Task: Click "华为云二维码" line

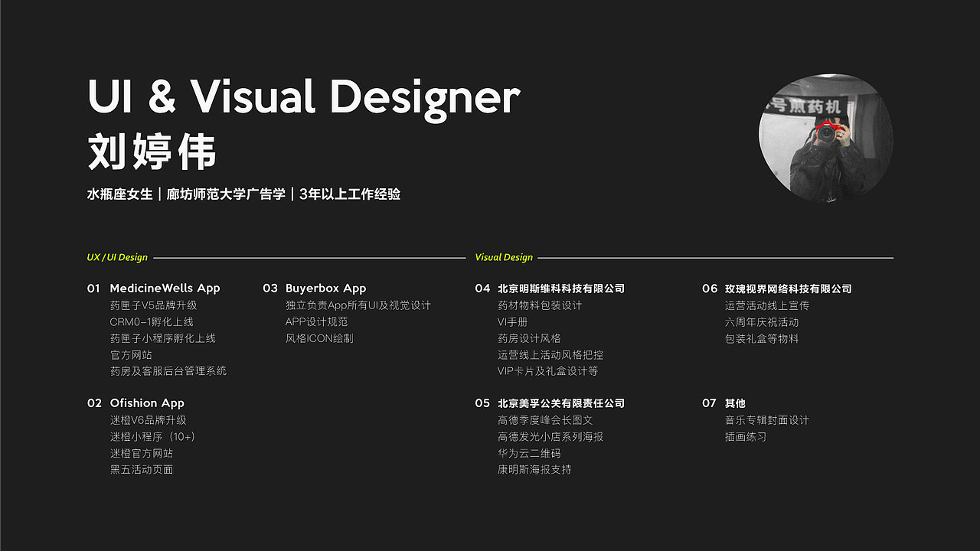Action: pyautogui.click(x=529, y=453)
